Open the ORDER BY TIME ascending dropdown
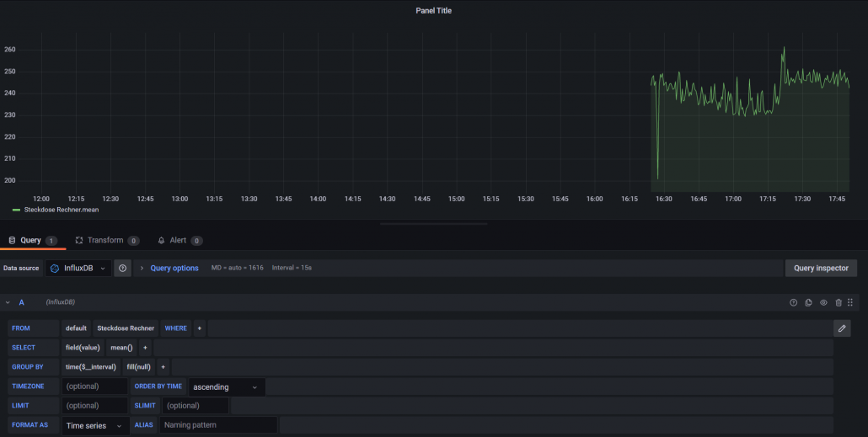Screen dimensions: 868x437 tap(227, 387)
